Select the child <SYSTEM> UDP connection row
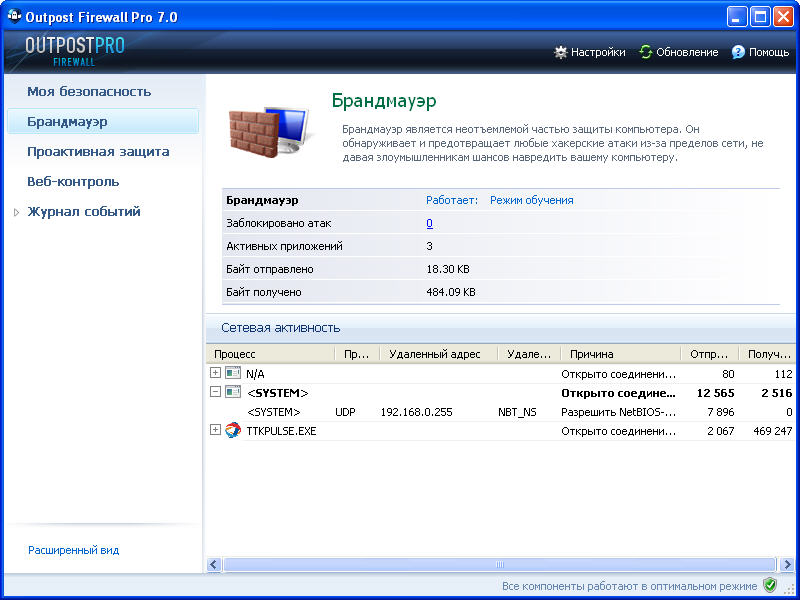 (501, 412)
